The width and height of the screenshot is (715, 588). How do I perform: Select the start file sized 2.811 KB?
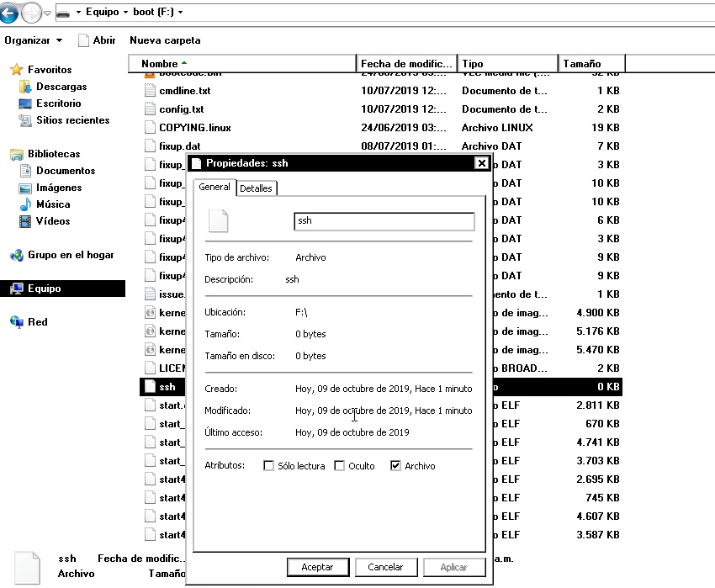click(150, 405)
